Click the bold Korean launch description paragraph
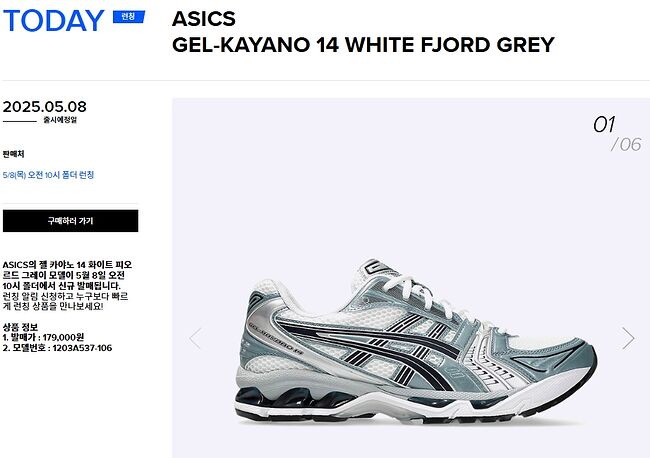The height and width of the screenshot is (458, 650). tap(67, 275)
